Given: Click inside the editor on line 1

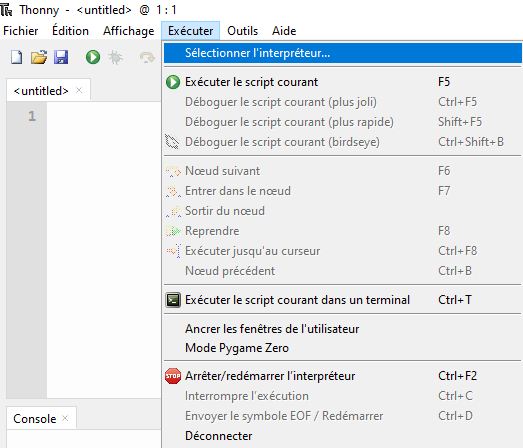Looking at the screenshot, I should 104,116.
